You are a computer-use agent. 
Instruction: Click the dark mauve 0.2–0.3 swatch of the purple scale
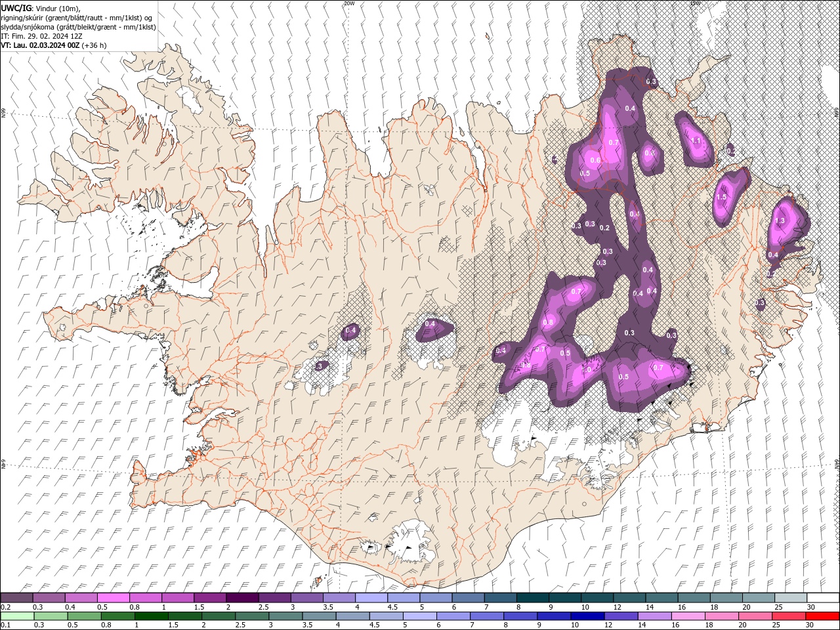(x=16, y=598)
